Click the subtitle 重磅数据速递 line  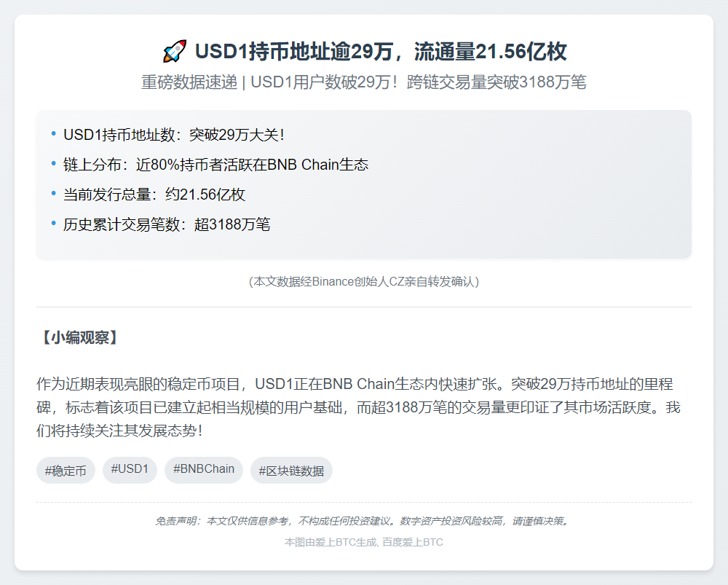pyautogui.click(x=364, y=82)
